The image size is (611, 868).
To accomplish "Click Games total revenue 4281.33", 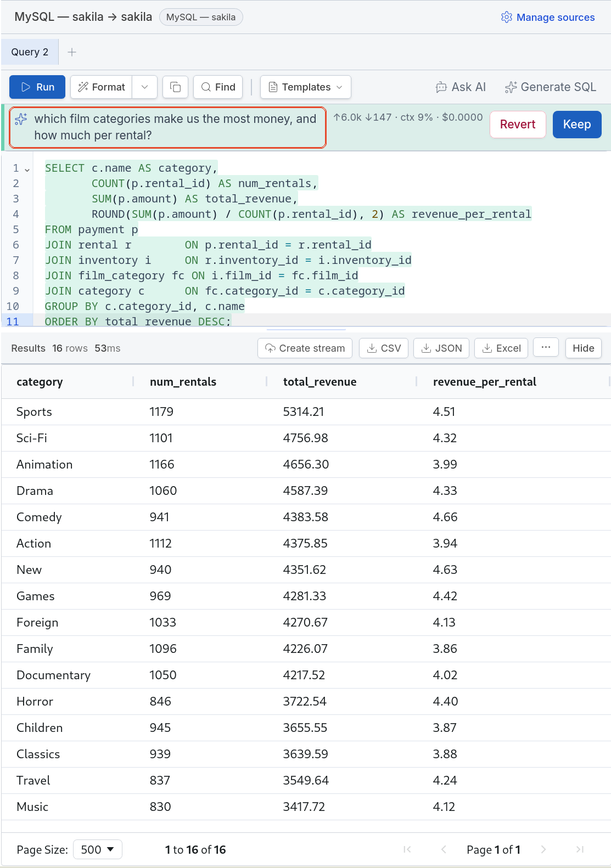I will coord(305,596).
